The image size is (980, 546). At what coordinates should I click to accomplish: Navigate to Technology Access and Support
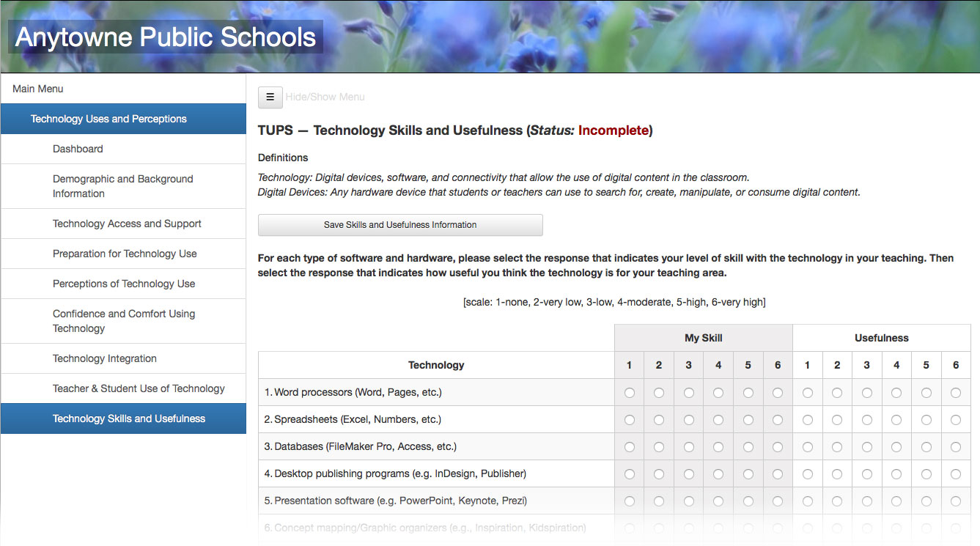coord(127,224)
